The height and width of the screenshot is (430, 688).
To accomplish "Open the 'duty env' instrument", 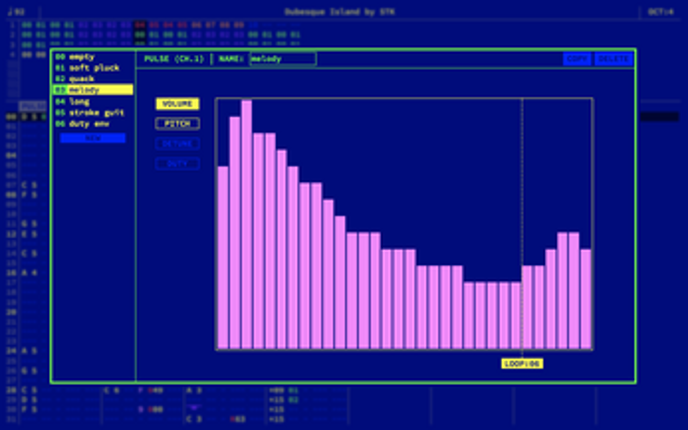I will (x=92, y=123).
